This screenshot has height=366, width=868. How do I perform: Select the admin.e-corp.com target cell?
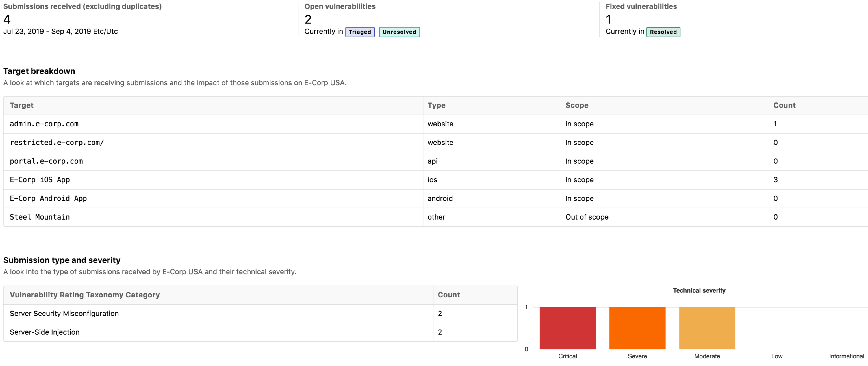213,124
